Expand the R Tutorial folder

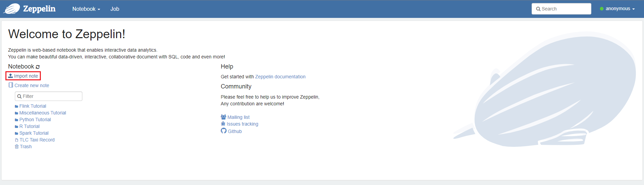coord(29,126)
